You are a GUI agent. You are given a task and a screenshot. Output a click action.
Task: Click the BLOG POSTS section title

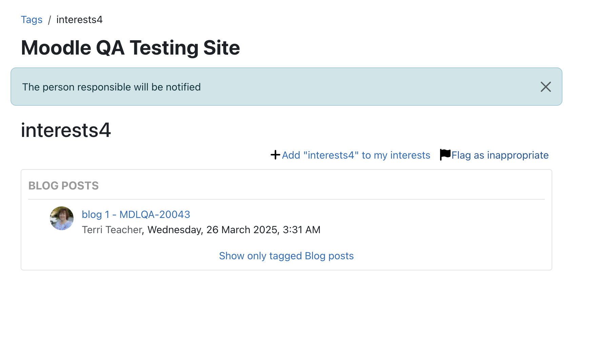pyautogui.click(x=63, y=186)
